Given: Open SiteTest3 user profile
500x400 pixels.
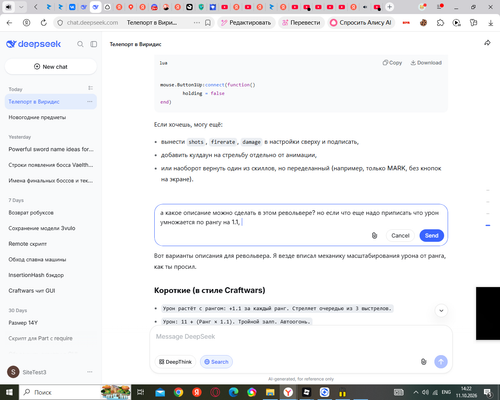Looking at the screenshot, I should tap(27, 372).
